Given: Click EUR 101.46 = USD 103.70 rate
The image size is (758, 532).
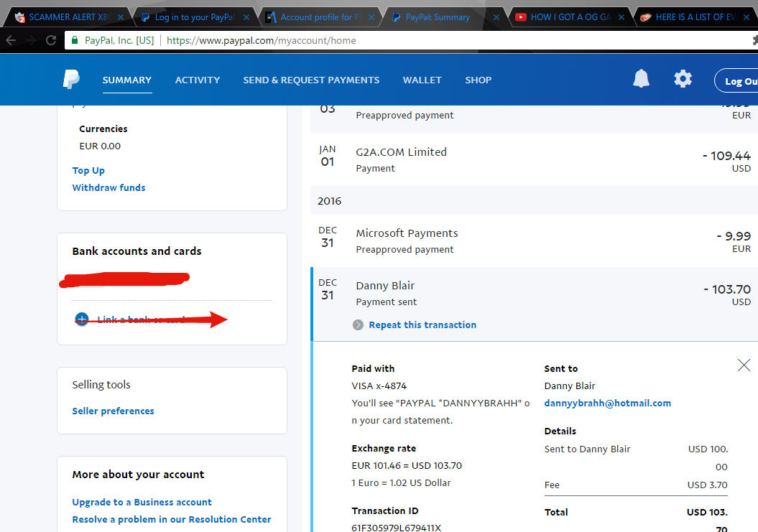Looking at the screenshot, I should (407, 465).
